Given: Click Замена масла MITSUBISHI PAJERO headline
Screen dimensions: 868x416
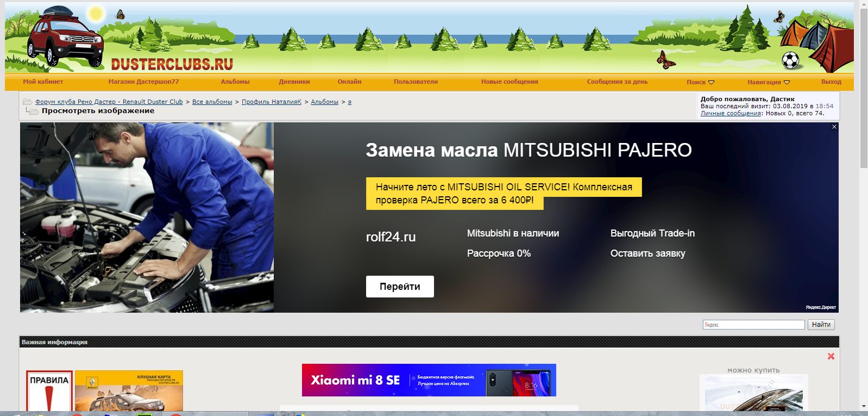Looking at the screenshot, I should pos(529,150).
